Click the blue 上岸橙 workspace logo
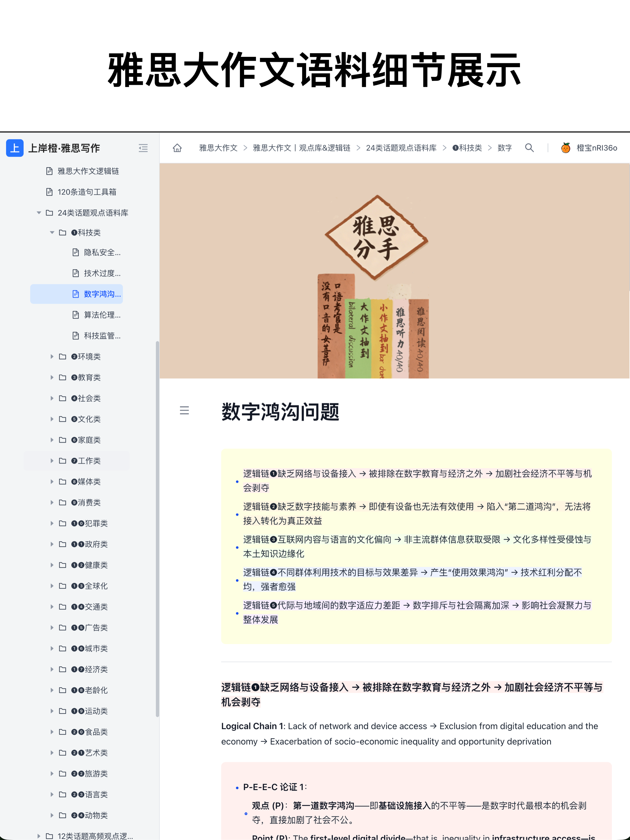The height and width of the screenshot is (840, 630). click(15, 148)
